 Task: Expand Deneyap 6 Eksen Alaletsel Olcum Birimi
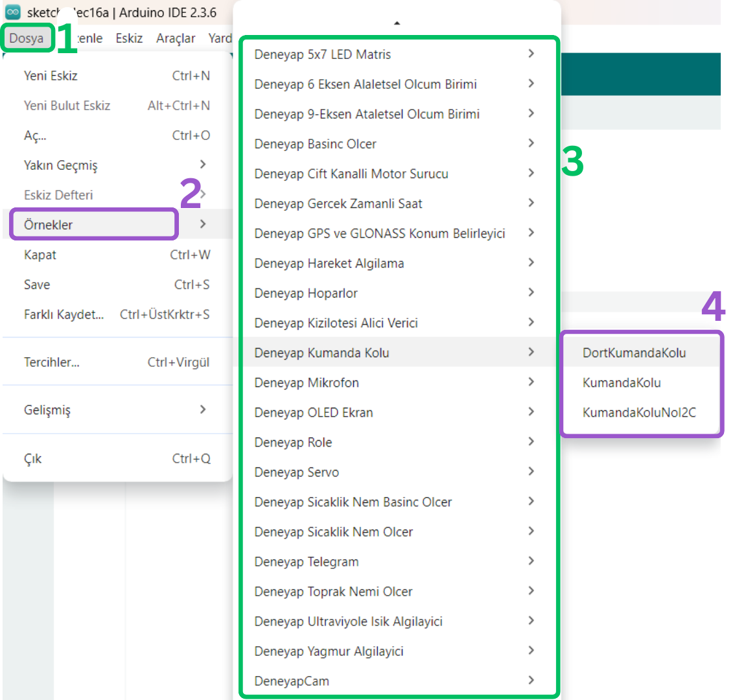pyautogui.click(x=399, y=84)
